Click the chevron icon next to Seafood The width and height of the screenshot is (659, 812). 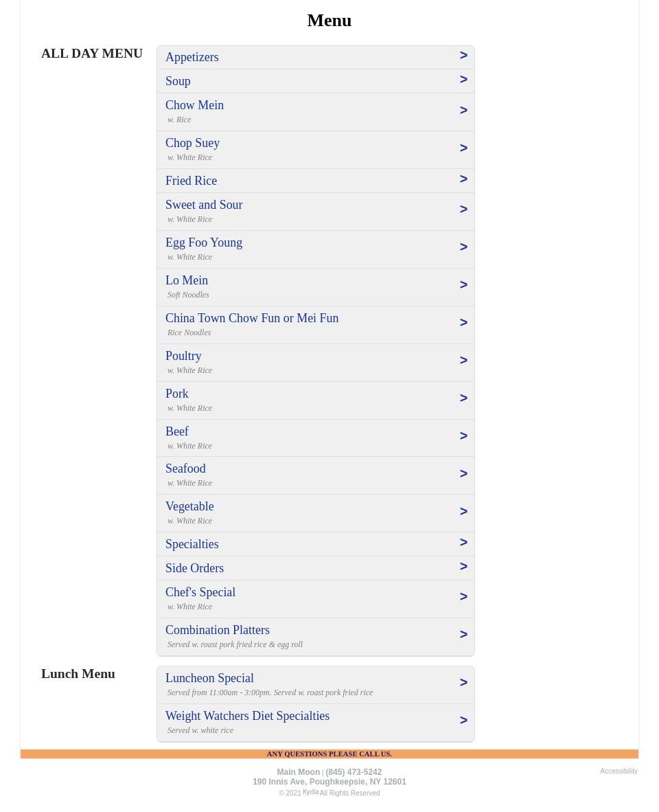coord(463,474)
